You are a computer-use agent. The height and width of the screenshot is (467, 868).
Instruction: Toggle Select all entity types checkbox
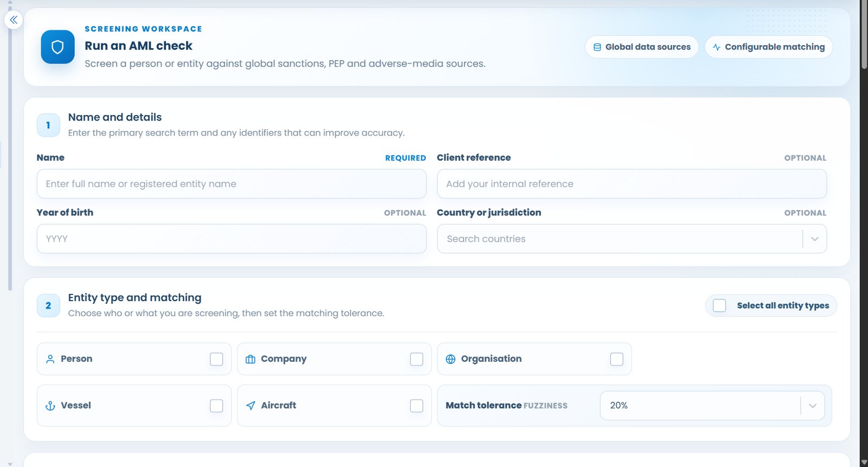pyautogui.click(x=719, y=305)
